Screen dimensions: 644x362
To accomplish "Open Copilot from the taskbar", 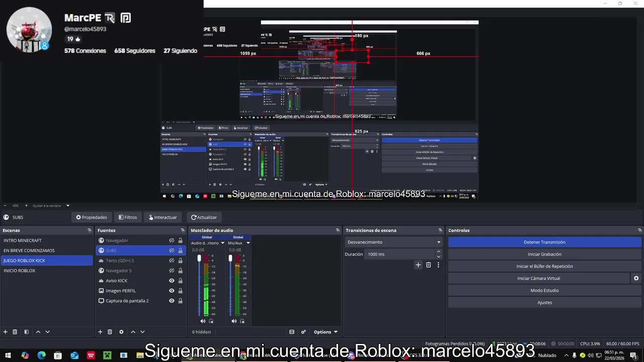I will click(x=25, y=355).
